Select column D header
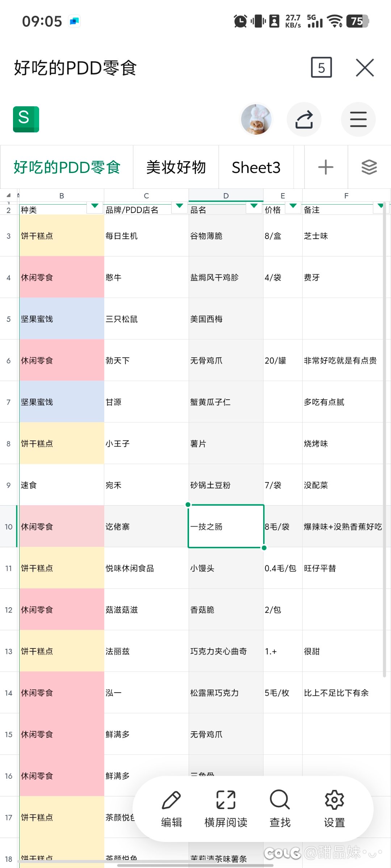Viewport: 391px width, 868px height. click(226, 196)
